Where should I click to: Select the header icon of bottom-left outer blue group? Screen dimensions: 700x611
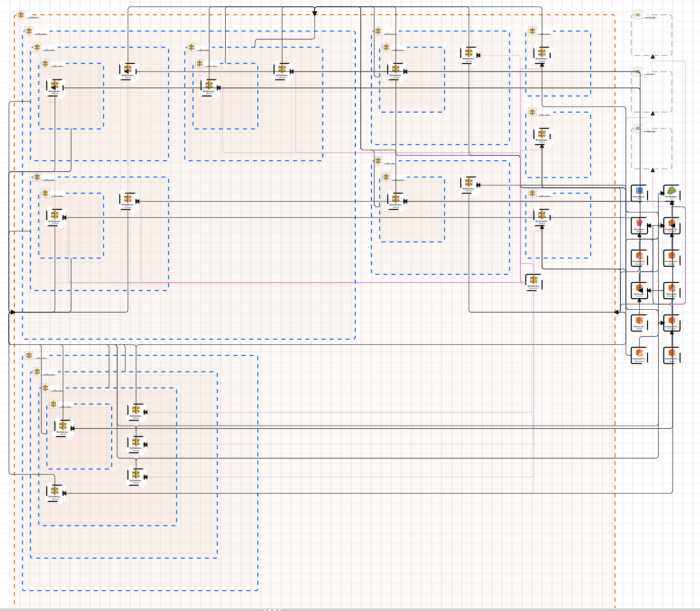point(29,355)
